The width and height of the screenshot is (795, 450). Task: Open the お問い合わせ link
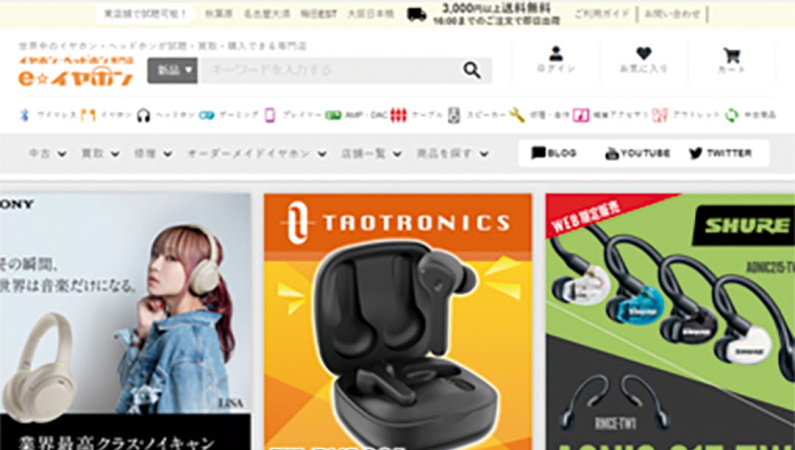point(672,14)
